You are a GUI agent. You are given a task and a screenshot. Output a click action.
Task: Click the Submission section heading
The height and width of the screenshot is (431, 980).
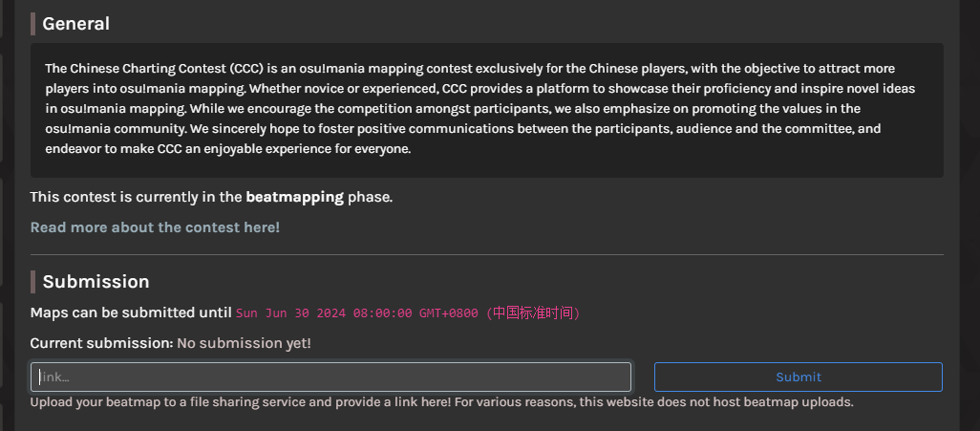pos(96,282)
